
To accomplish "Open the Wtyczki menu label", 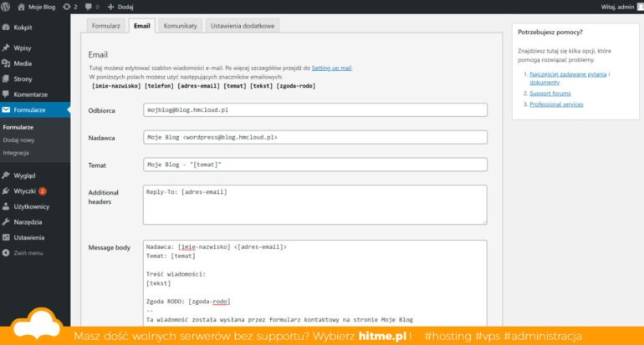I will [24, 191].
